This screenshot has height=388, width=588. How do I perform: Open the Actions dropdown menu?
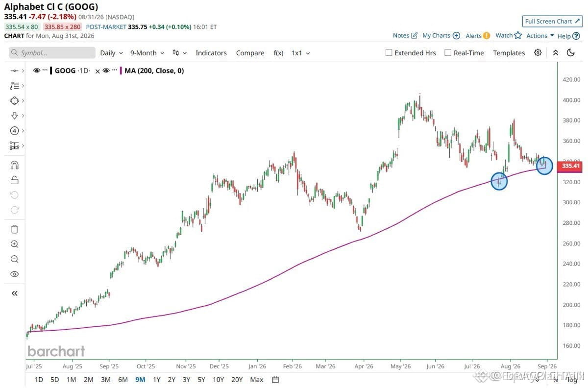click(x=540, y=36)
